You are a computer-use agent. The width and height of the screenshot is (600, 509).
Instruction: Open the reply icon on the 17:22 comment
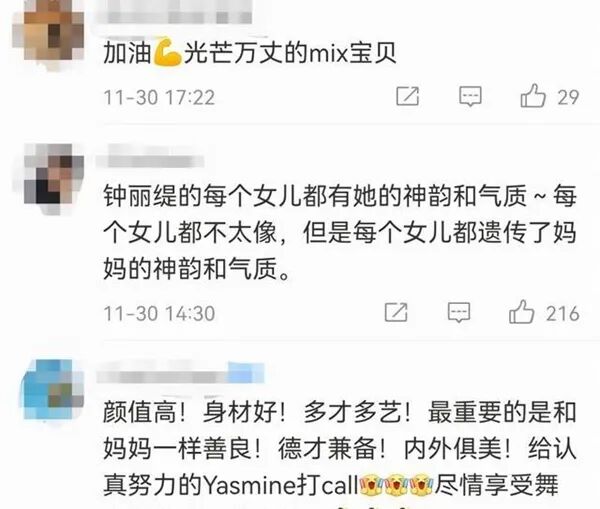(x=470, y=96)
